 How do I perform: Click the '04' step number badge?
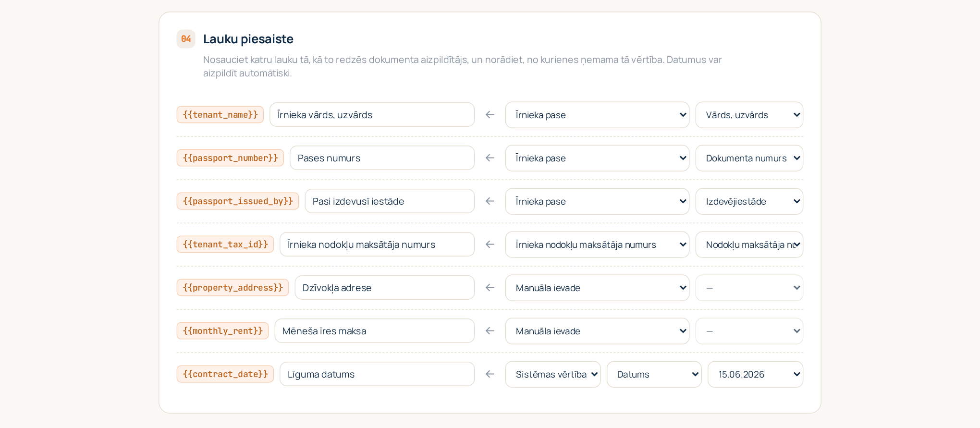tap(186, 39)
